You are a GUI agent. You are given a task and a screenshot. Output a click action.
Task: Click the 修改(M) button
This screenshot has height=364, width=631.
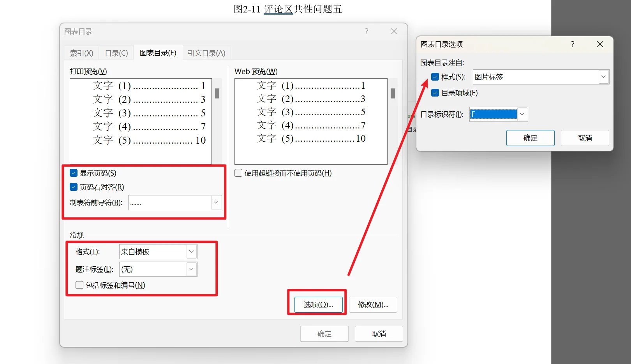coord(373,304)
